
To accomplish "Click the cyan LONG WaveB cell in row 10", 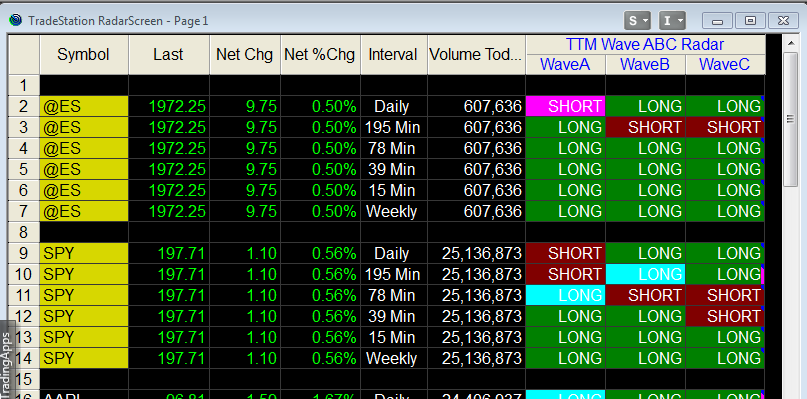I will [x=645, y=274].
